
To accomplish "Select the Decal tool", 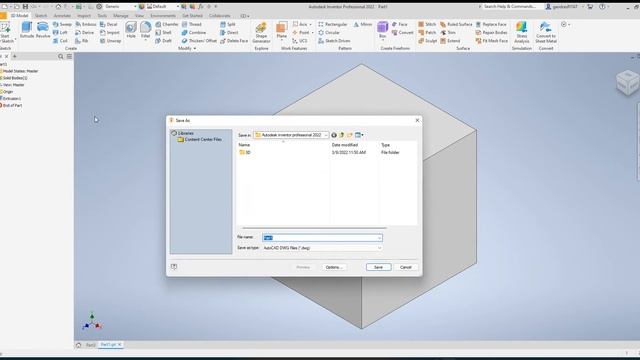I will pos(109,24).
